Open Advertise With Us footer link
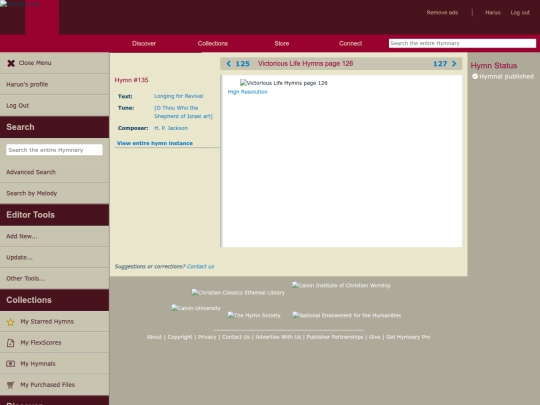The width and height of the screenshot is (540, 405). (x=278, y=337)
